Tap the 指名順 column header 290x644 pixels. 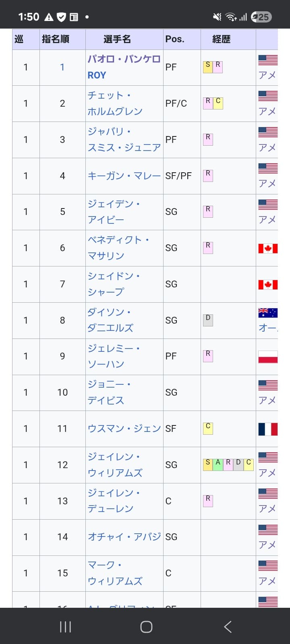point(56,39)
